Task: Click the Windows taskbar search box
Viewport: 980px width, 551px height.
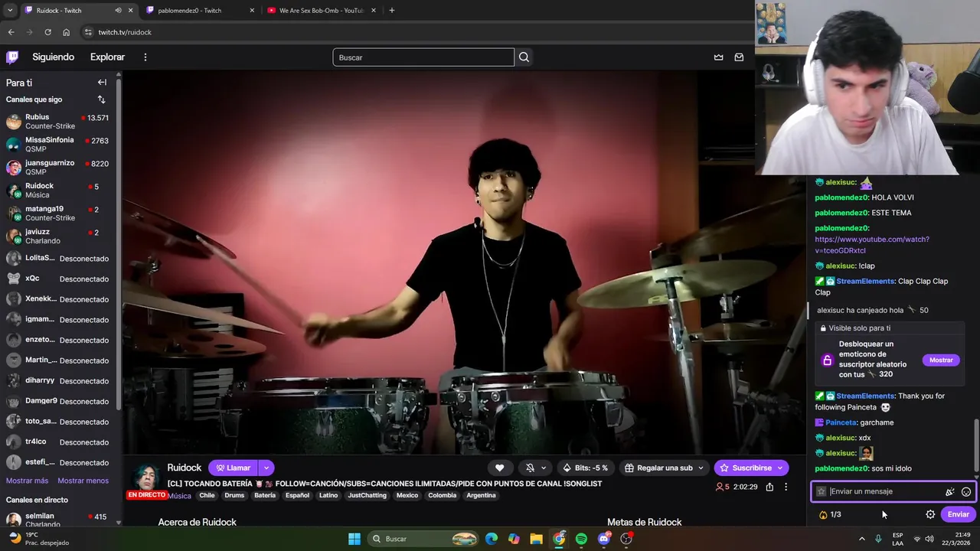Action: [x=423, y=539]
